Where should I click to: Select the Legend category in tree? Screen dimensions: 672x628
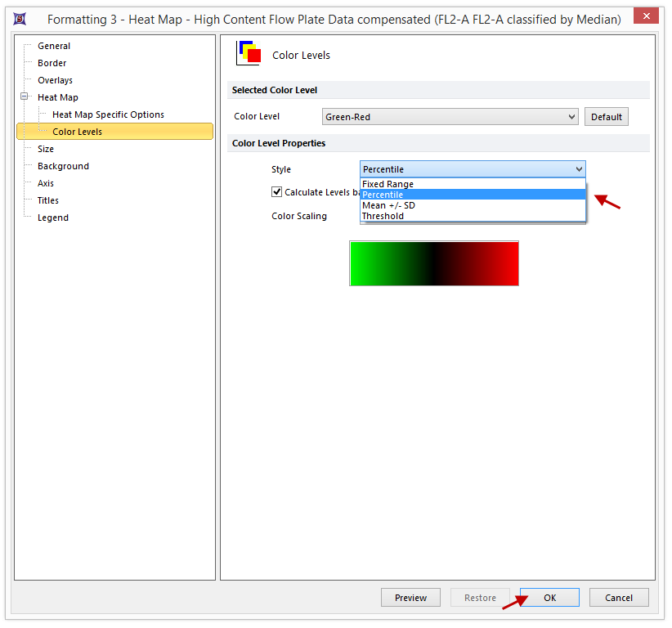click(x=53, y=218)
